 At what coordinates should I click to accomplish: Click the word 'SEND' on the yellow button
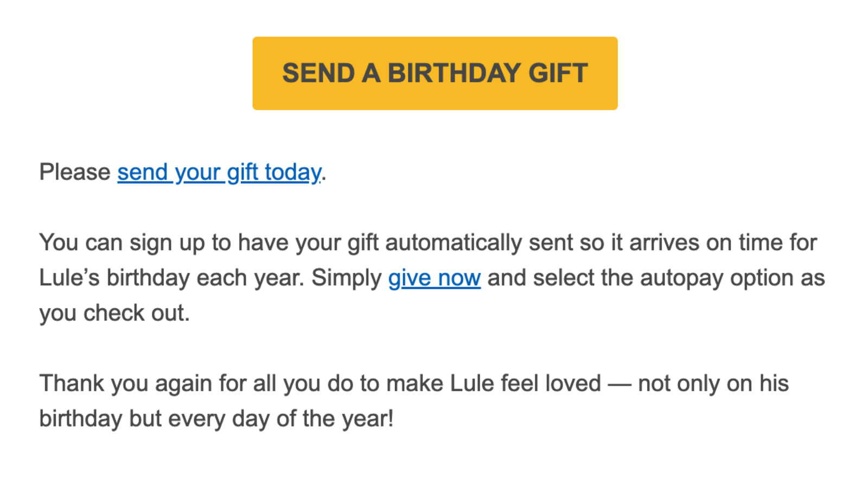click(x=318, y=73)
